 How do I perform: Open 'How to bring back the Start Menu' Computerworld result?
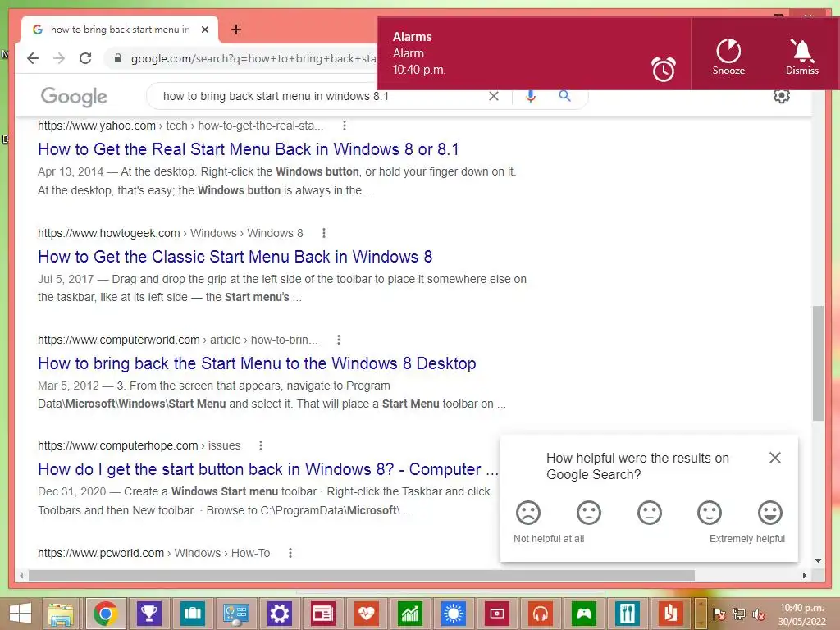tap(257, 363)
